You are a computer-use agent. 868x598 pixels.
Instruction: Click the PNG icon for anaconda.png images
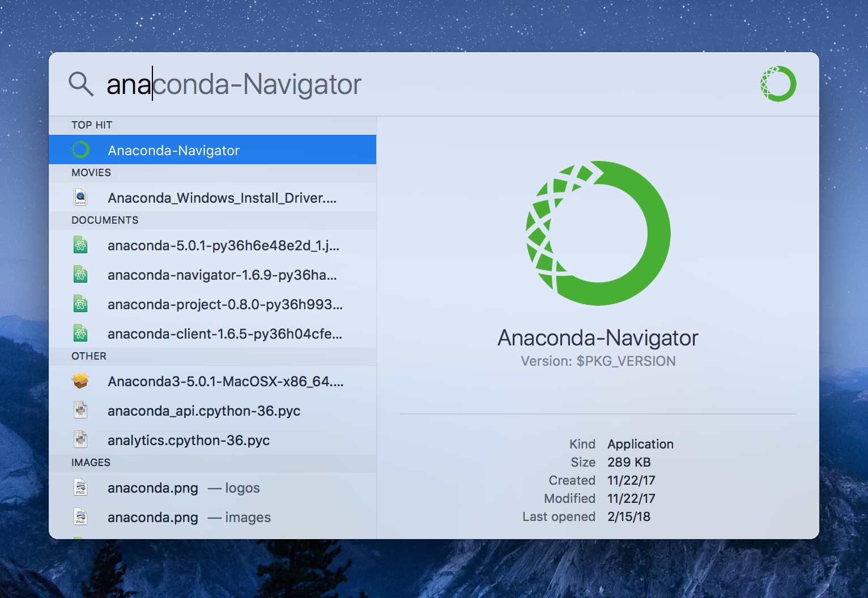(80, 516)
